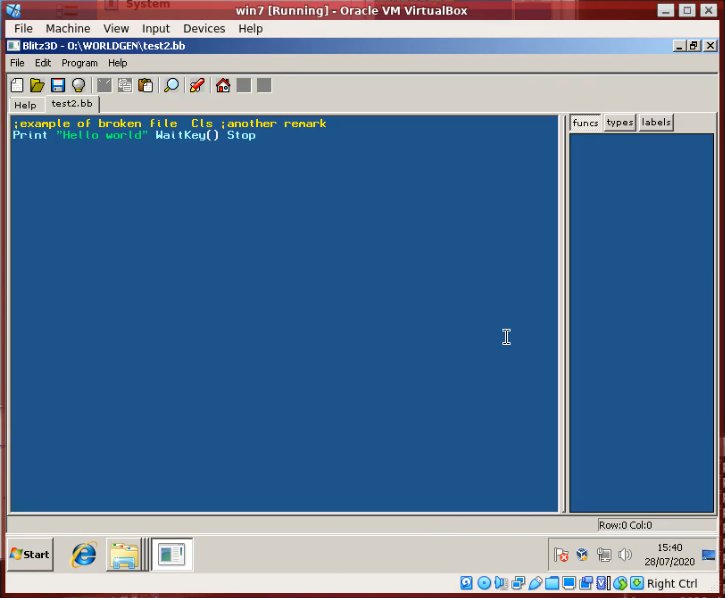Go to help home via house icon

point(223,85)
